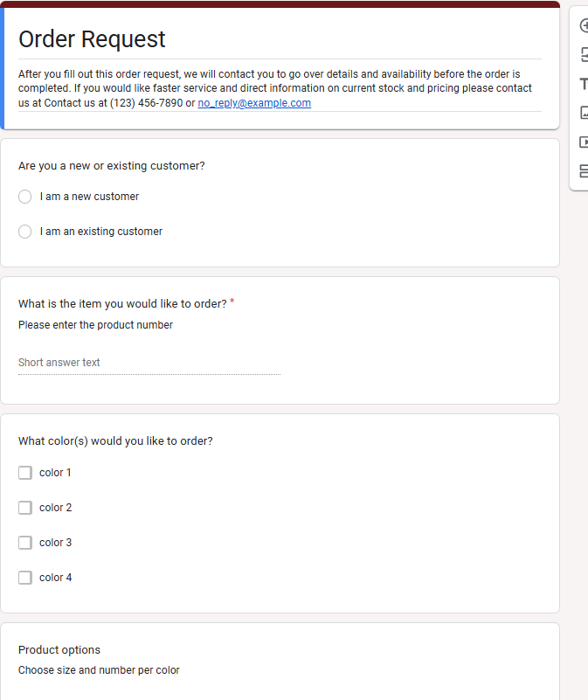Select 'I am an existing customer' option
This screenshot has height=700, width=588.
(x=25, y=232)
